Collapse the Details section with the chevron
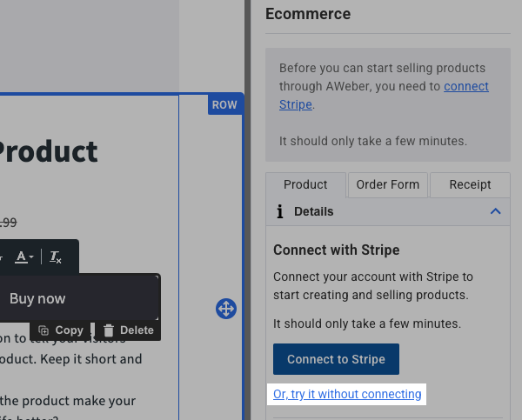522x420 pixels. pyautogui.click(x=495, y=211)
